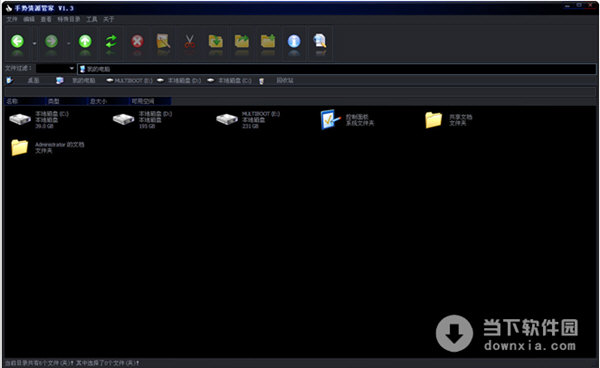
Task: Click the new folder plus icon
Action: (x=268, y=41)
